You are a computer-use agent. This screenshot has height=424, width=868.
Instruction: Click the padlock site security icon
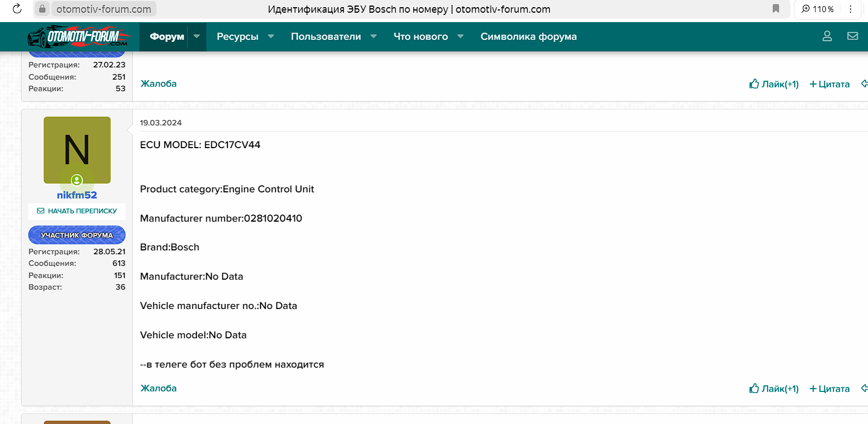coord(42,9)
